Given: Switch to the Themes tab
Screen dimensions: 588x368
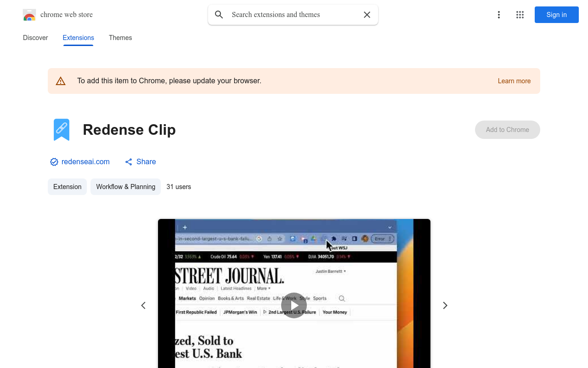Looking at the screenshot, I should [120, 38].
